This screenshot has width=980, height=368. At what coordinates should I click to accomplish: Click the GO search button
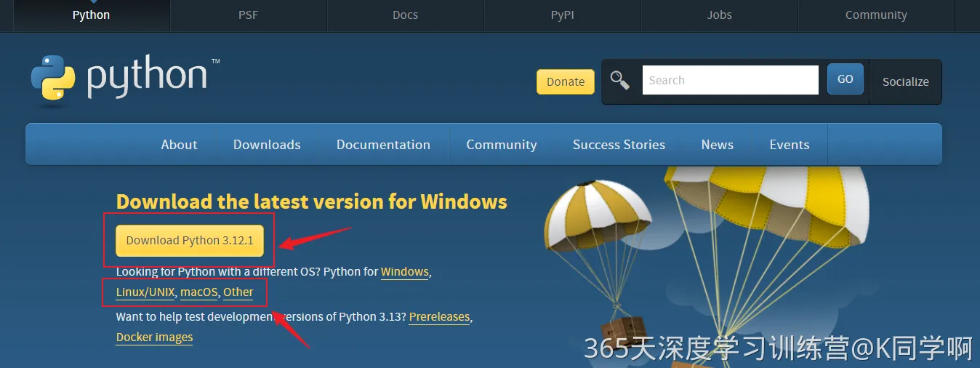pos(846,79)
